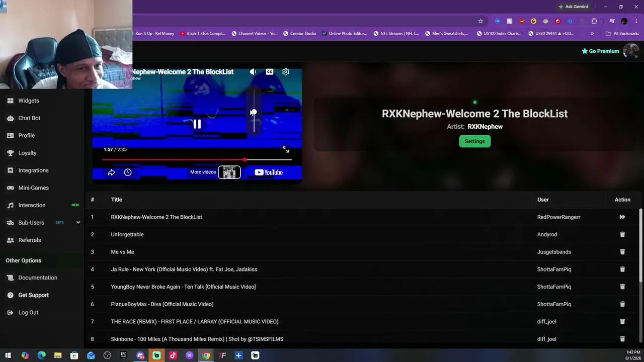
Task: Launch Microsoft Edge from the taskbar
Action: [41, 355]
